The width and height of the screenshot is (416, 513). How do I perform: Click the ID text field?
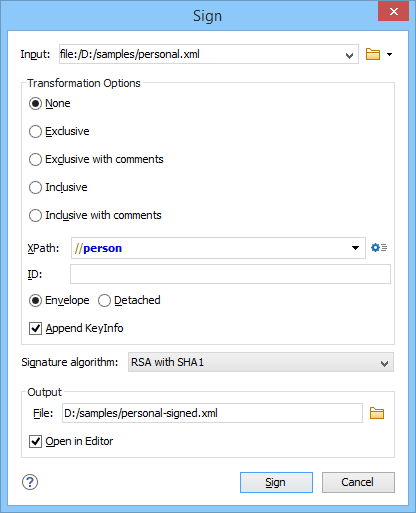[x=230, y=274]
